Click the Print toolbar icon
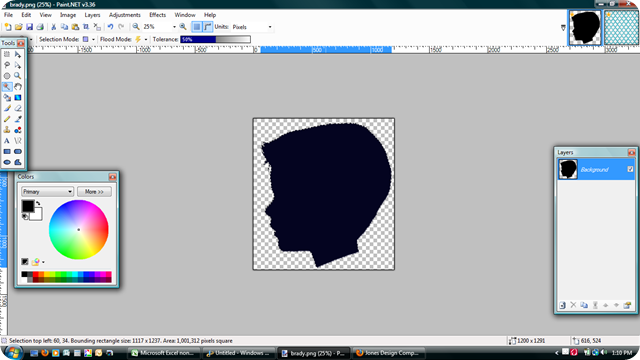The image size is (640, 360). click(40, 27)
